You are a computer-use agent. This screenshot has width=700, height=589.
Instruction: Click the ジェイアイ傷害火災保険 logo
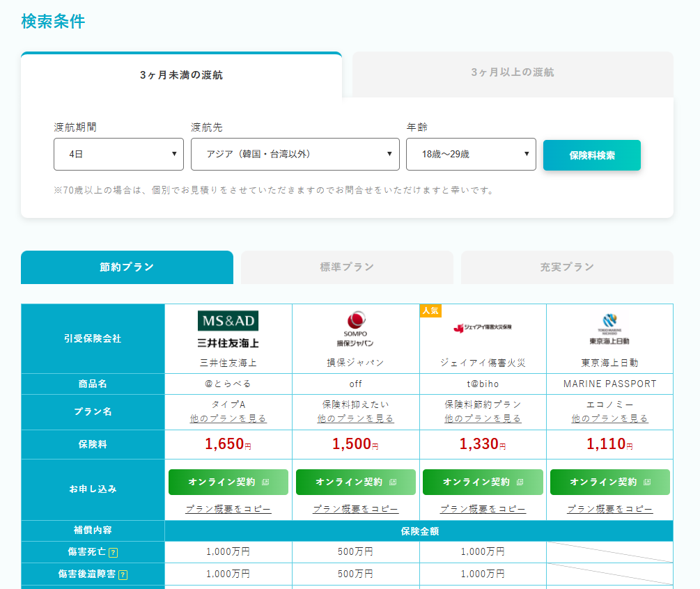483,329
